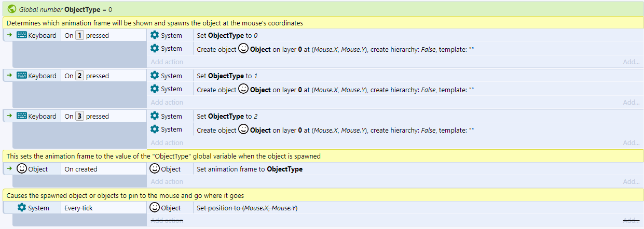Click the System gear icon next to 'Set ObjectType to 0'
Viewport: 644px width, 229px height.
point(155,35)
